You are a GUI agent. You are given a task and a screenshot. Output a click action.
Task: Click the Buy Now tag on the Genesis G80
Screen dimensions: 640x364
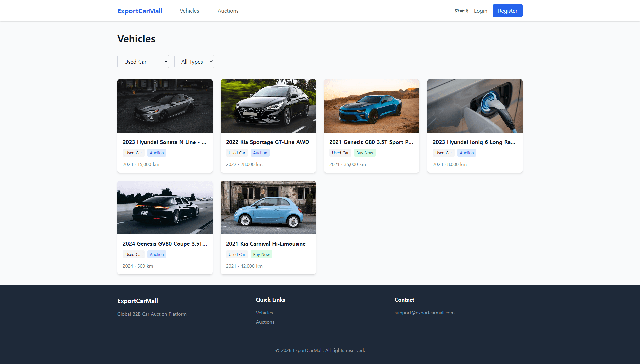tap(364, 153)
